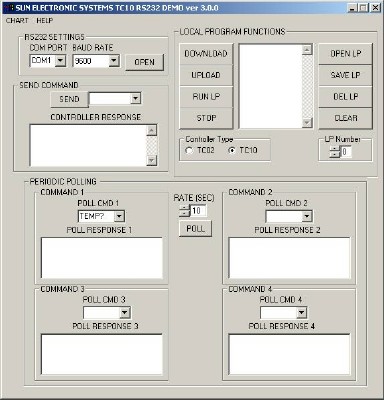Click the RATE (SEC) spinner arrows
This screenshot has width=384, height=400.
184,211
